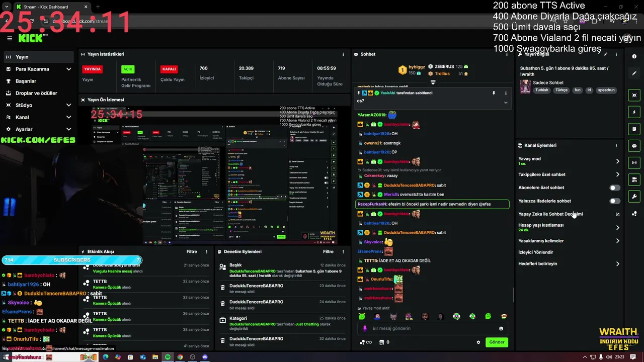
Task: Open Etkinlik Akışı panel options menu
Action: tap(206, 251)
